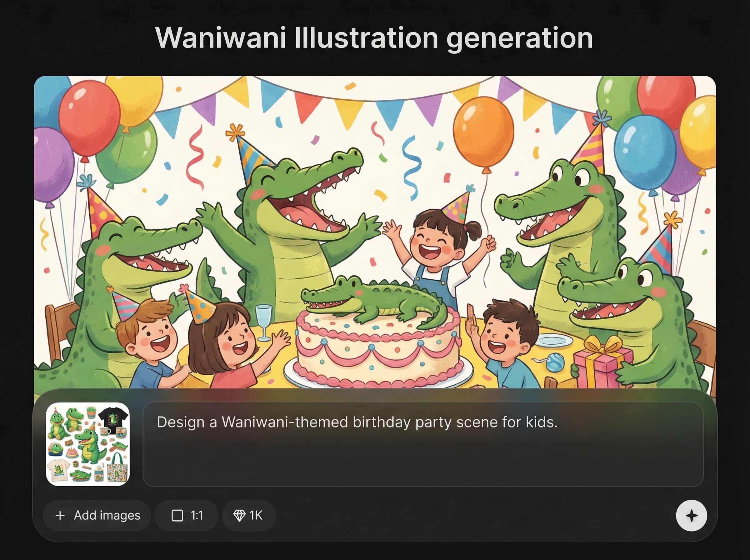The width and height of the screenshot is (750, 560).
Task: Click the plus icon beside Add images
Action: [60, 516]
